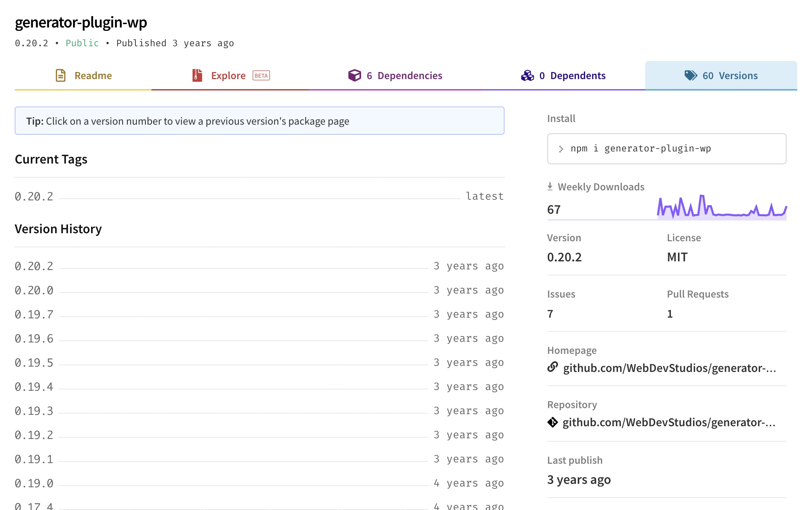
Task: Click the Explore zip file icon
Action: (x=197, y=75)
